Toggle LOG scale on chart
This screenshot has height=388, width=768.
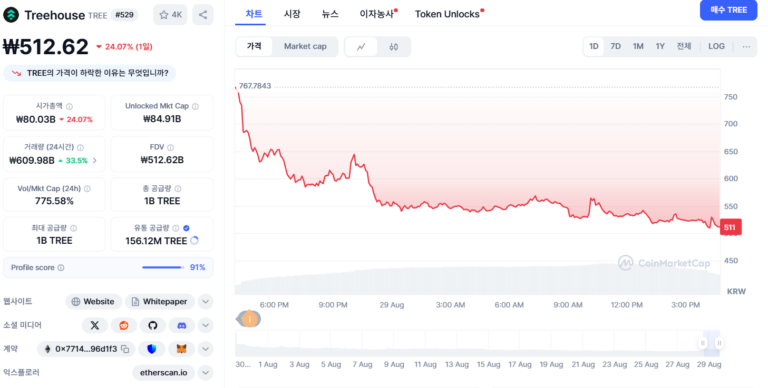pos(716,47)
